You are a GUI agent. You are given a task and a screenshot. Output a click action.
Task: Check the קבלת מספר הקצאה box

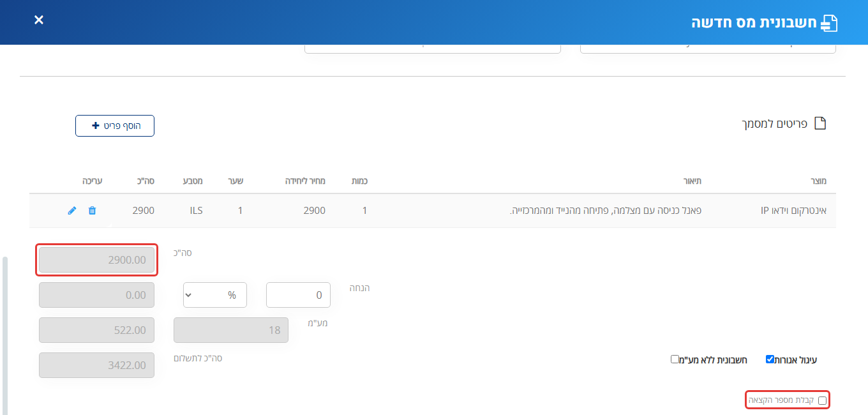click(x=822, y=401)
